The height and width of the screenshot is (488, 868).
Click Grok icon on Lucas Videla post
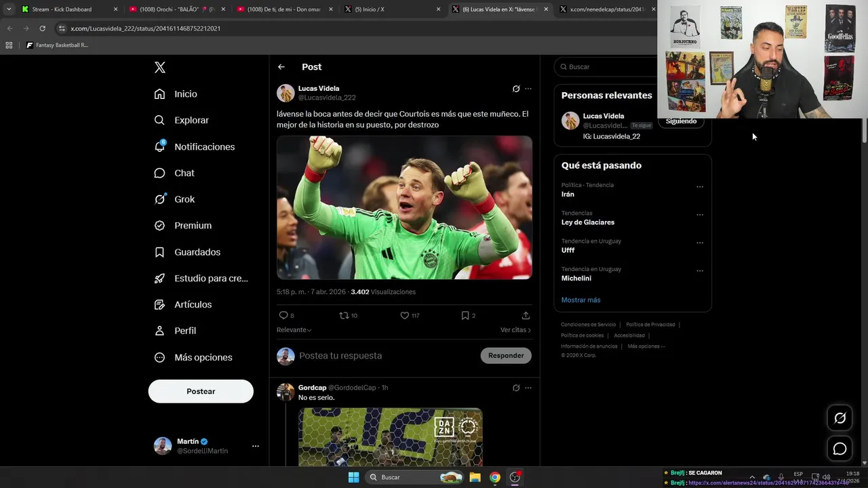pyautogui.click(x=516, y=89)
